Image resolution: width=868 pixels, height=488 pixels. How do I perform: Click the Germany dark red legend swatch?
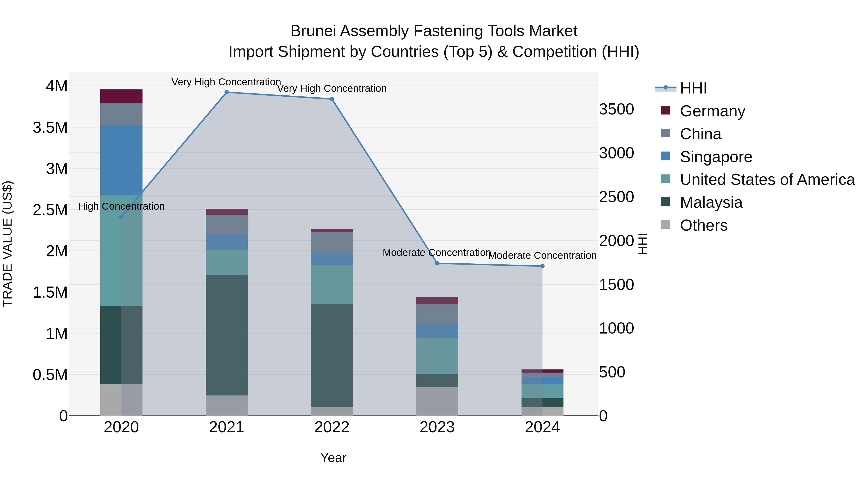click(x=665, y=110)
